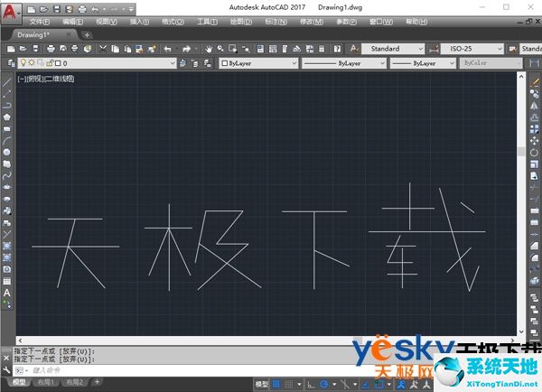
Task: Click the Plot printer icon in Standard toolbar
Action: click(51, 49)
